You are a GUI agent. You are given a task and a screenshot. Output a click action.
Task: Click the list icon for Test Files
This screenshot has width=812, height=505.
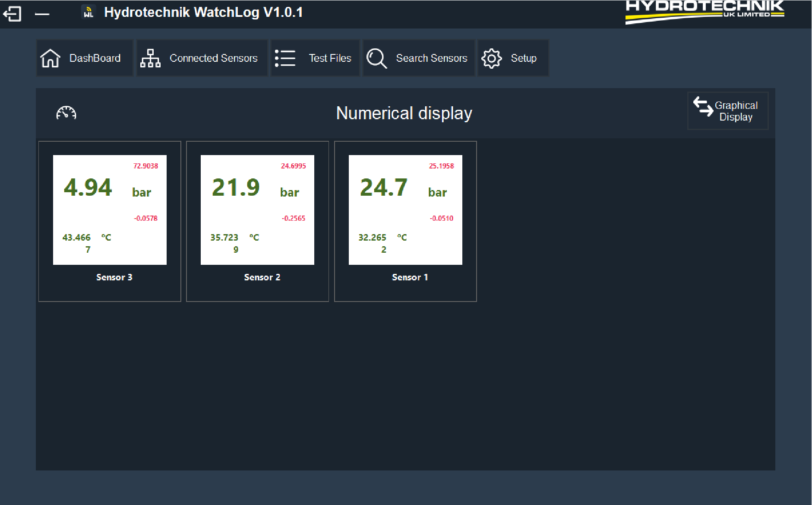[285, 58]
